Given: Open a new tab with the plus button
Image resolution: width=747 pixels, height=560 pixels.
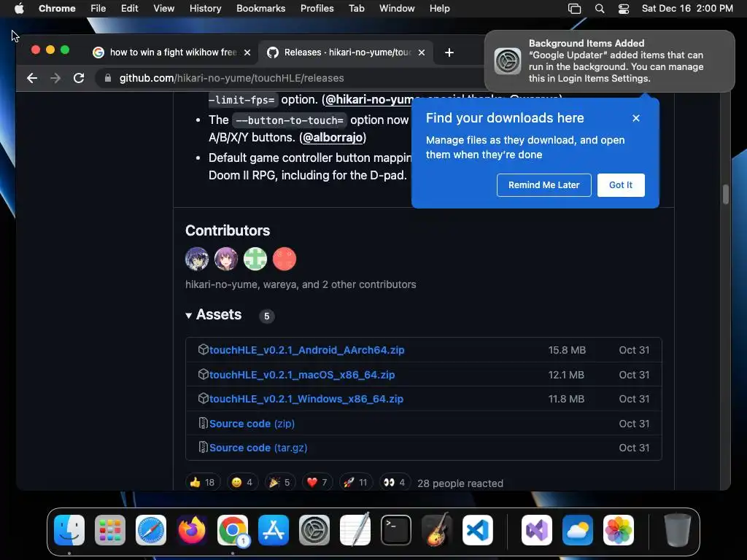Looking at the screenshot, I should pyautogui.click(x=449, y=52).
